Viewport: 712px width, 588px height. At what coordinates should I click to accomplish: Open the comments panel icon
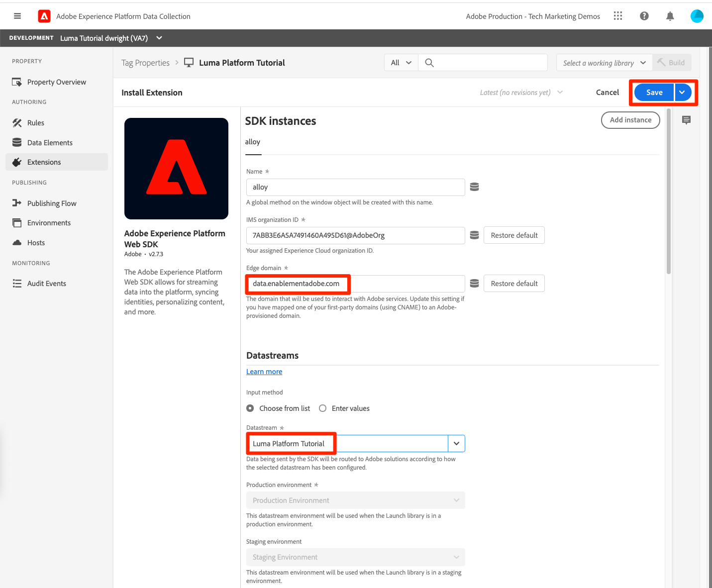687,120
